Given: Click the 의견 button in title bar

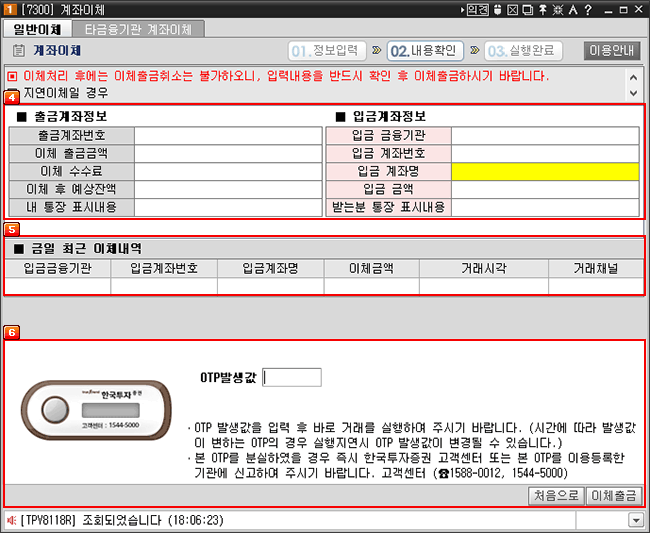Looking at the screenshot, I should point(477,10).
